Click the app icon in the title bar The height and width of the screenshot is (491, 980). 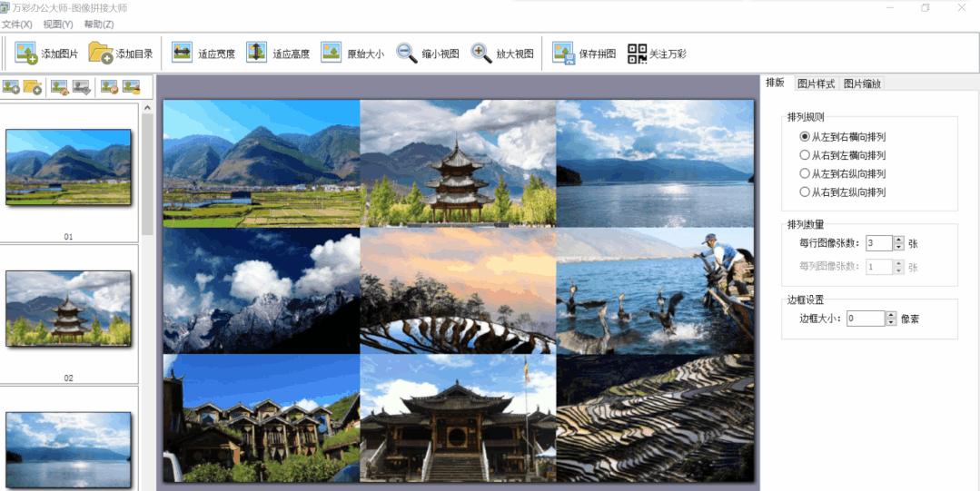[5, 7]
